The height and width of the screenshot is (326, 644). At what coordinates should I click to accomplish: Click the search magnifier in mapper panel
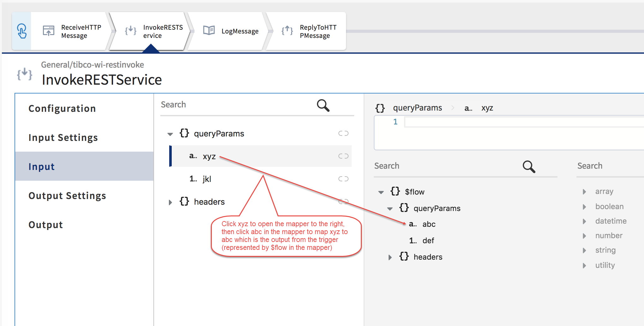[529, 166]
